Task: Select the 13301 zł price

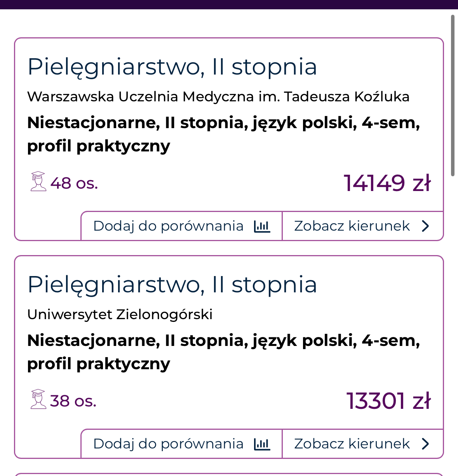Action: point(388,401)
